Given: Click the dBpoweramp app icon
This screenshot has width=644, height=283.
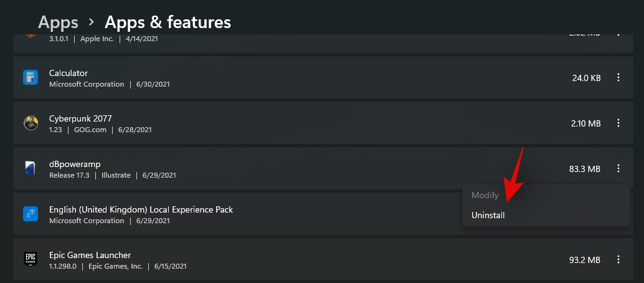Looking at the screenshot, I should click(x=31, y=168).
